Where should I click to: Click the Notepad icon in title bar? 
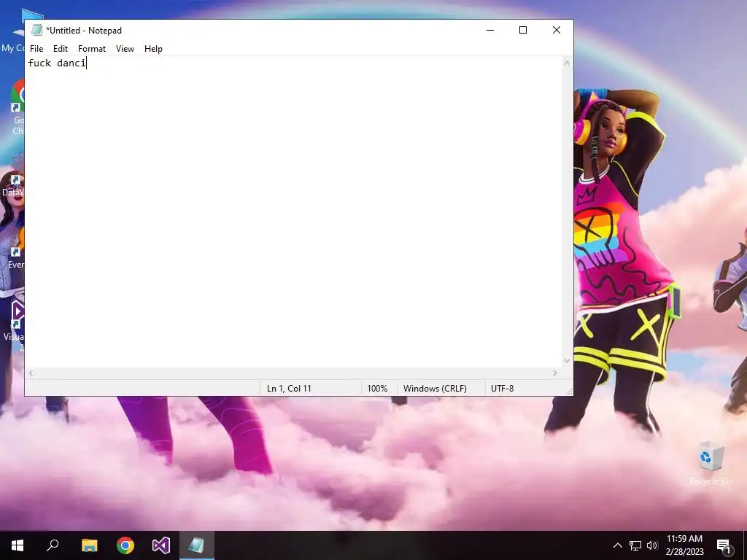tap(36, 30)
